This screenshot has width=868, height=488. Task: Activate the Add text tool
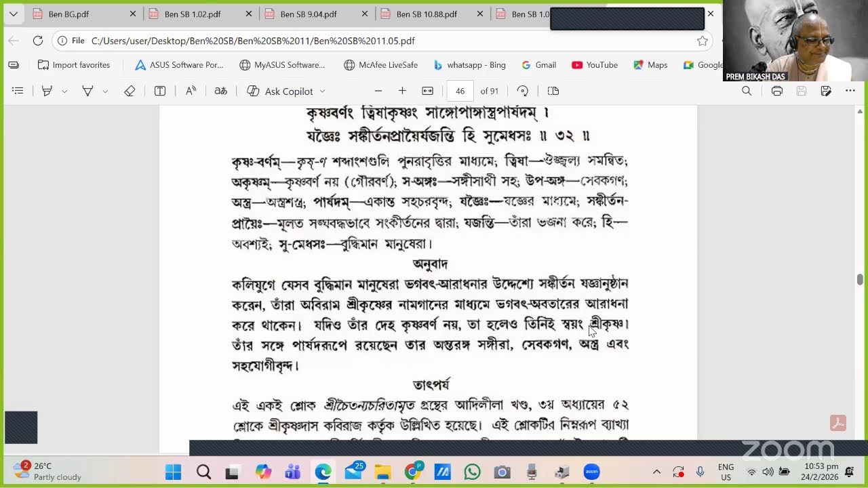tap(160, 91)
